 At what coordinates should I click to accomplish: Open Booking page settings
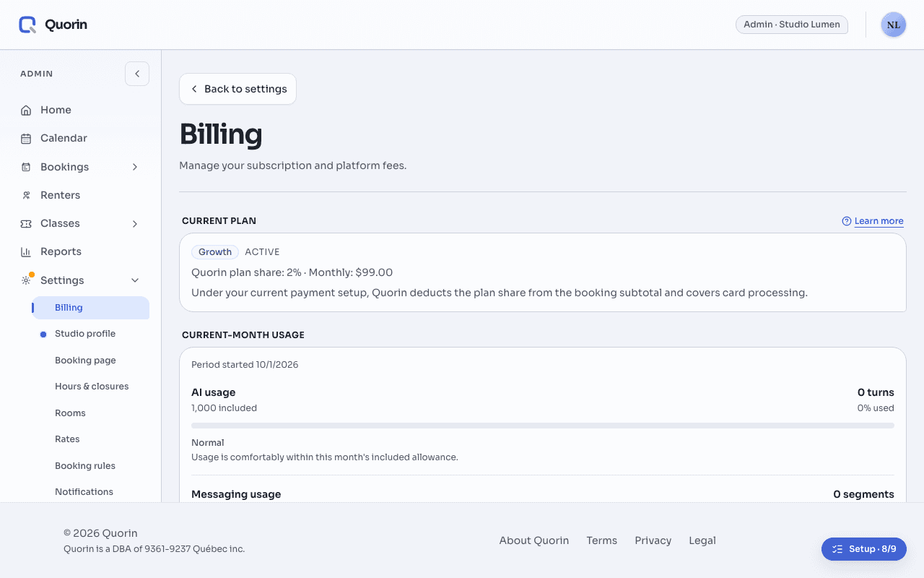tap(90, 361)
